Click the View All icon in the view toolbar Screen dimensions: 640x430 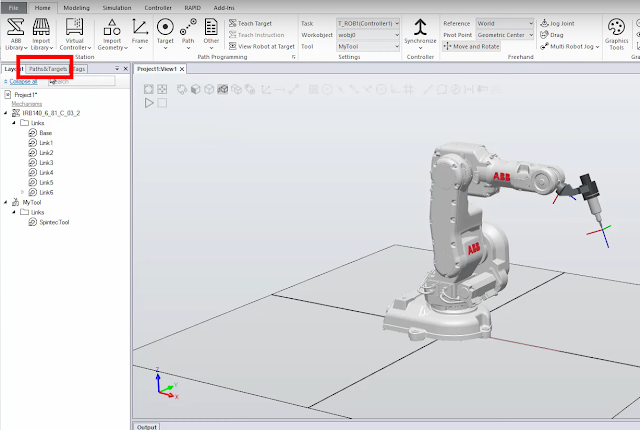coord(149,89)
